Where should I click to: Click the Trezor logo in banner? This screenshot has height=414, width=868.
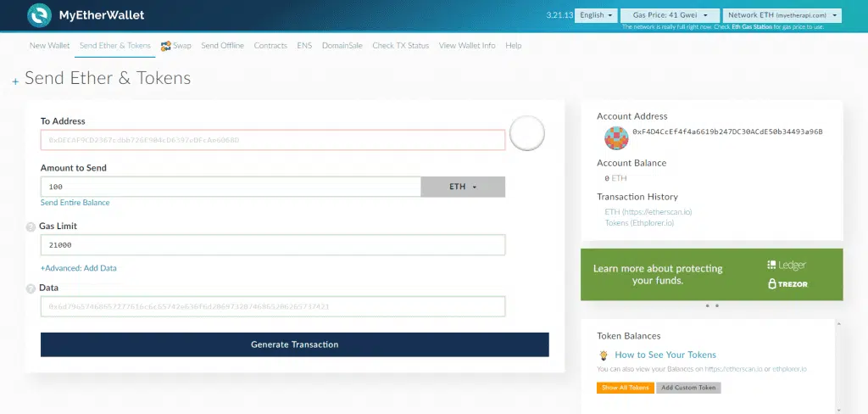(x=787, y=283)
